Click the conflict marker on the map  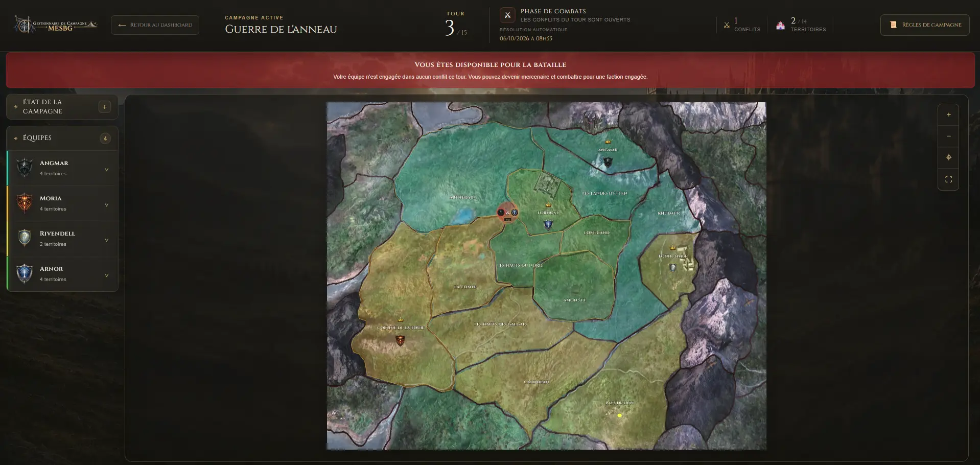[507, 213]
